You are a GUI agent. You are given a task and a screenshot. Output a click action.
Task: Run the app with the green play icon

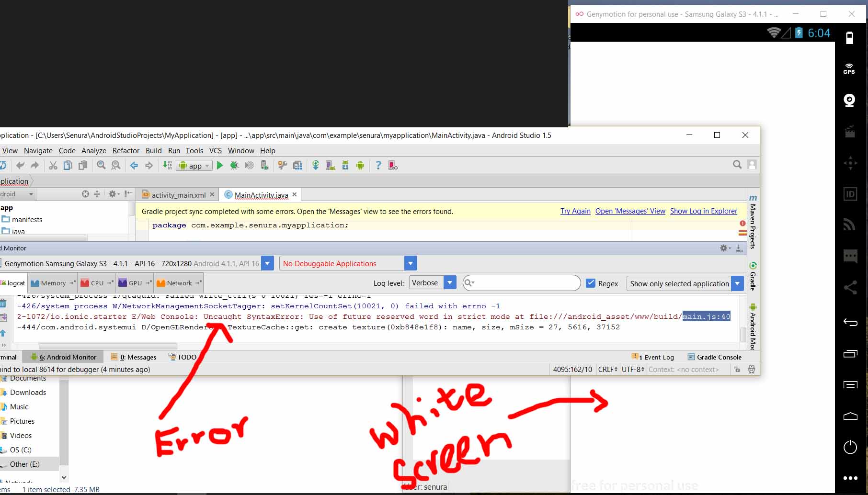click(x=220, y=166)
